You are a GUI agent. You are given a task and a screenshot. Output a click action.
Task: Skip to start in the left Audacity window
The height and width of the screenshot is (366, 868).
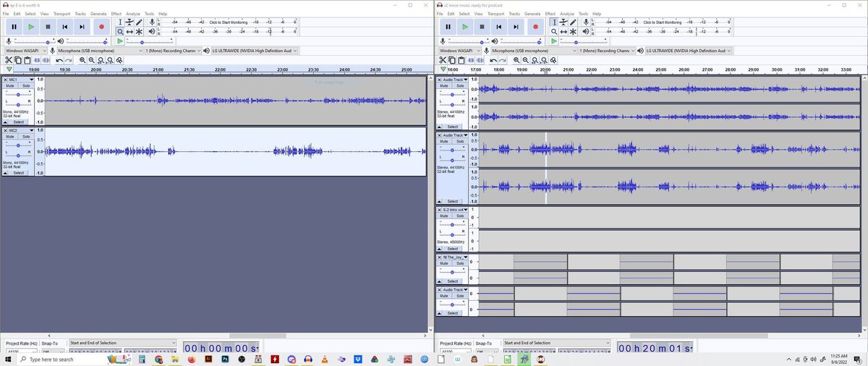coord(66,27)
